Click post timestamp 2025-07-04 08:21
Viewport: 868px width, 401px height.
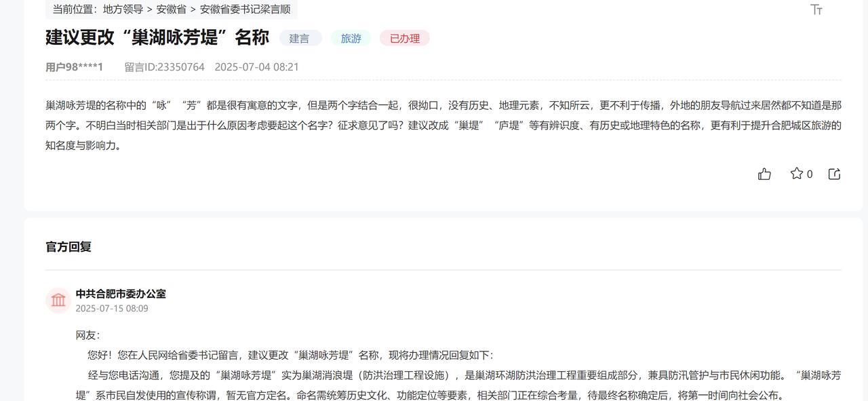pos(257,67)
